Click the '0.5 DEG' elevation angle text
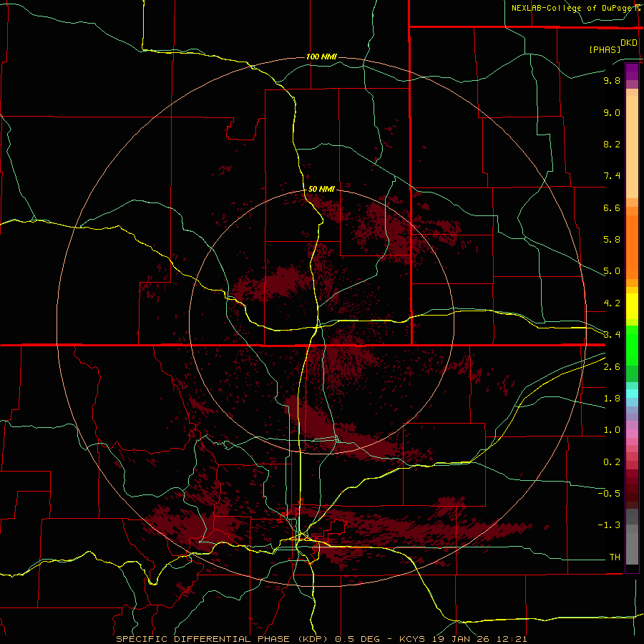Viewport: 644px width, 644px height. pyautogui.click(x=358, y=639)
